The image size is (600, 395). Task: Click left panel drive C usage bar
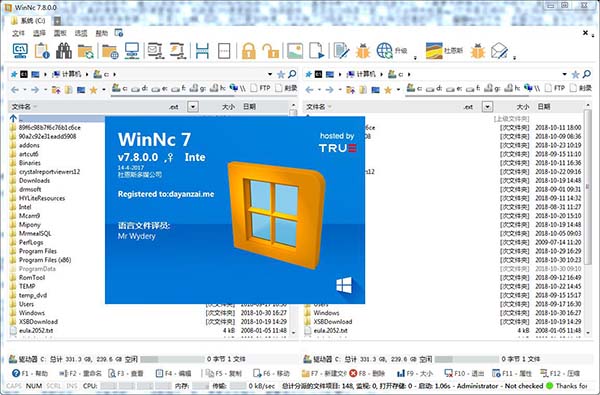172,359
